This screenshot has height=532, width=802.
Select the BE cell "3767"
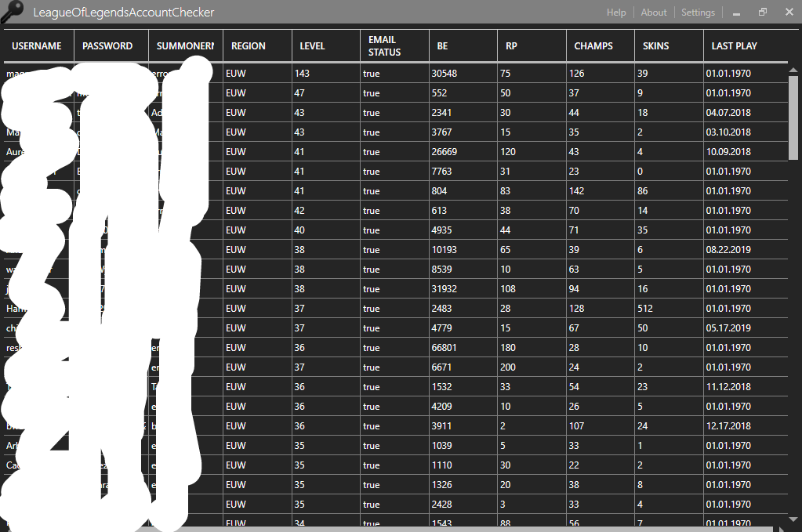pos(463,132)
